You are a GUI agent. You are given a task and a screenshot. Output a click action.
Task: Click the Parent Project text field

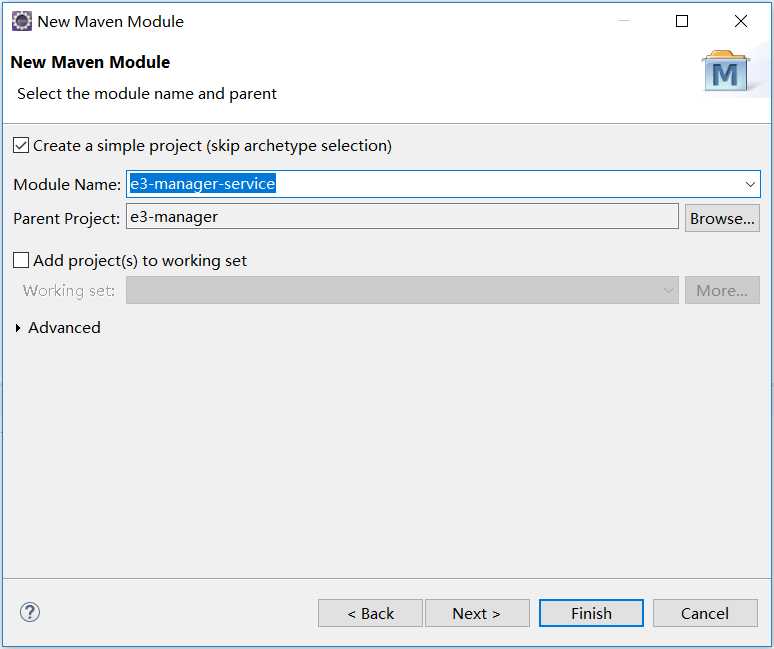[402, 217]
